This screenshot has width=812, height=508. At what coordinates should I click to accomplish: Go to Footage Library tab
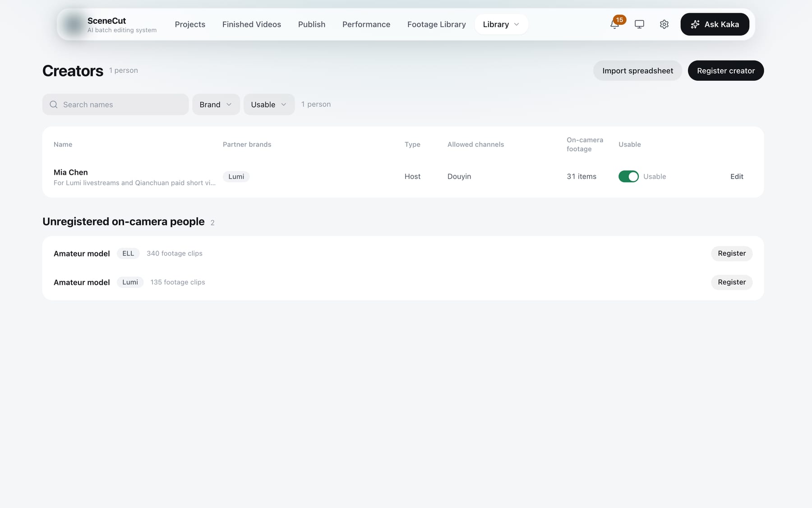pos(437,24)
